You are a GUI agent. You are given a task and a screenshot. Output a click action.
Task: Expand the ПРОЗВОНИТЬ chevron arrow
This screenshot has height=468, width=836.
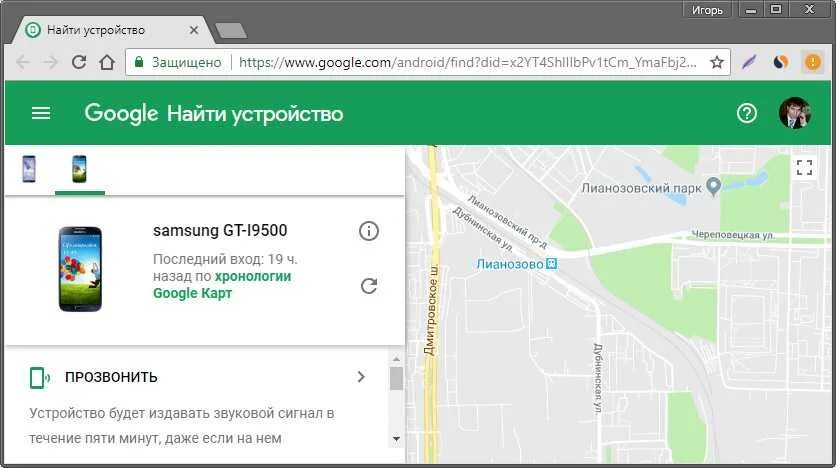pyautogui.click(x=361, y=377)
